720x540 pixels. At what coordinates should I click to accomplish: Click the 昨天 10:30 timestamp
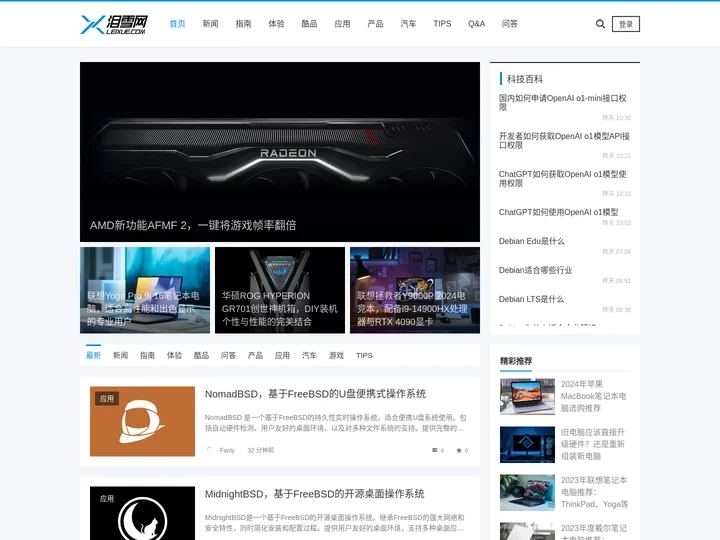click(617, 118)
